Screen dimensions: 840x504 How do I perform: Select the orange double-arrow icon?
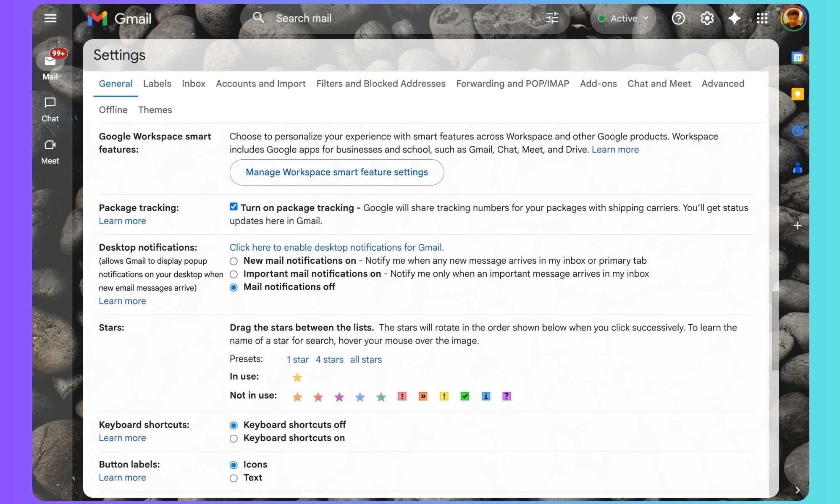point(423,396)
